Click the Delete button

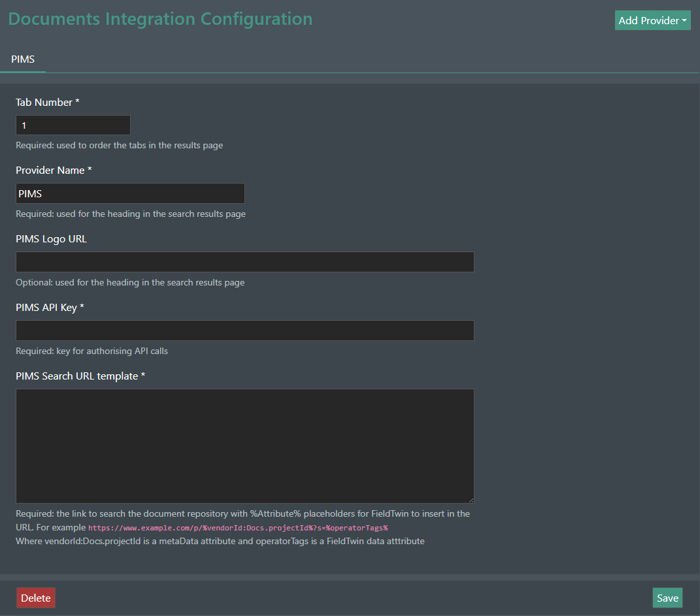click(35, 597)
